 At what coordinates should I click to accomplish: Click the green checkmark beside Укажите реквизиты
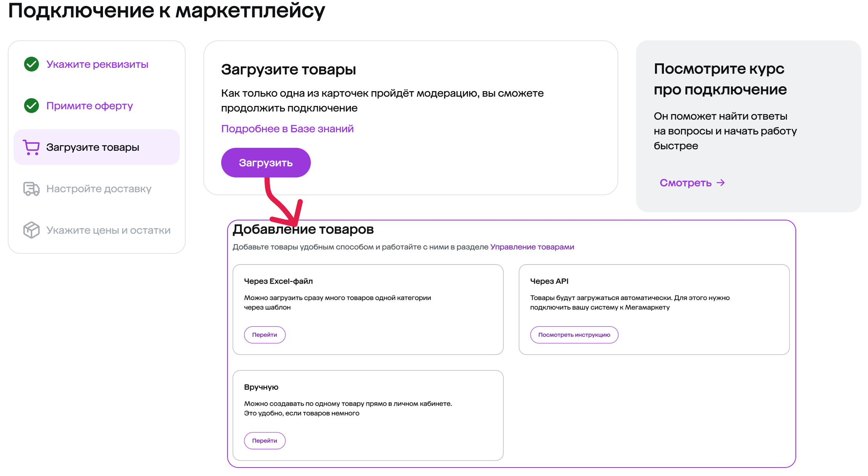tap(31, 64)
